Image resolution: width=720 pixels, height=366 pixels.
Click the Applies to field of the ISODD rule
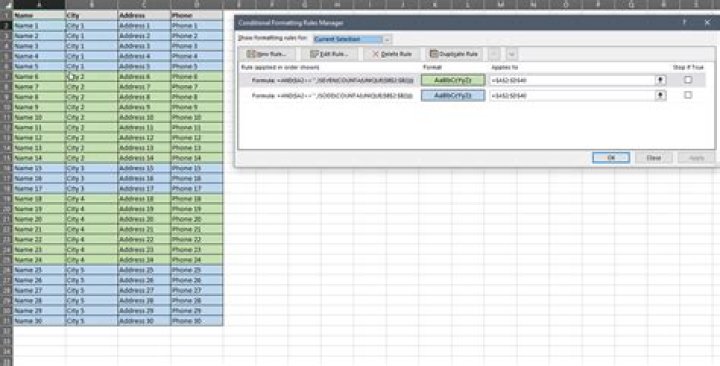click(x=572, y=96)
